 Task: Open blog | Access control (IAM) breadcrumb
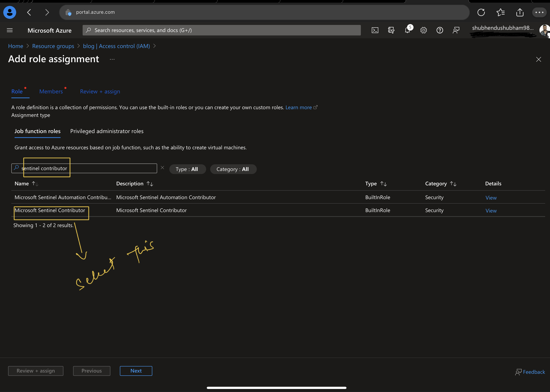[x=116, y=46]
